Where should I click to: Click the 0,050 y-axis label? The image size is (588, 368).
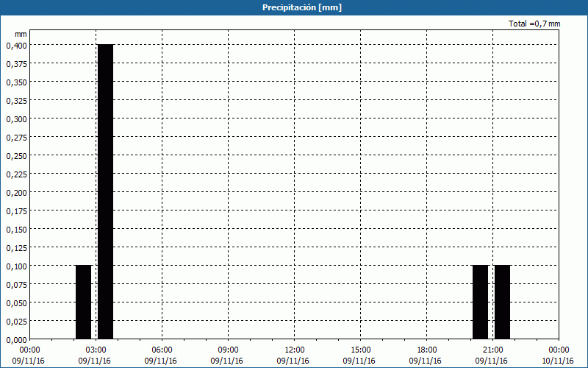click(16, 303)
